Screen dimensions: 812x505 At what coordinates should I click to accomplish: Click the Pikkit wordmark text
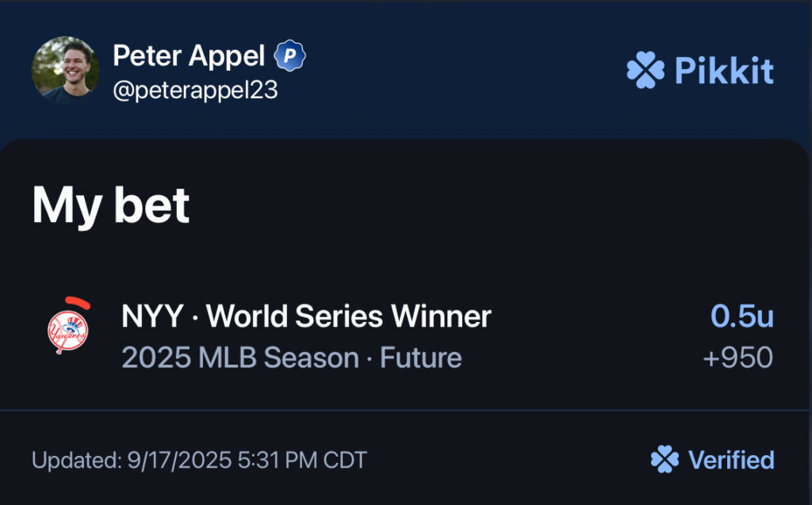[724, 71]
